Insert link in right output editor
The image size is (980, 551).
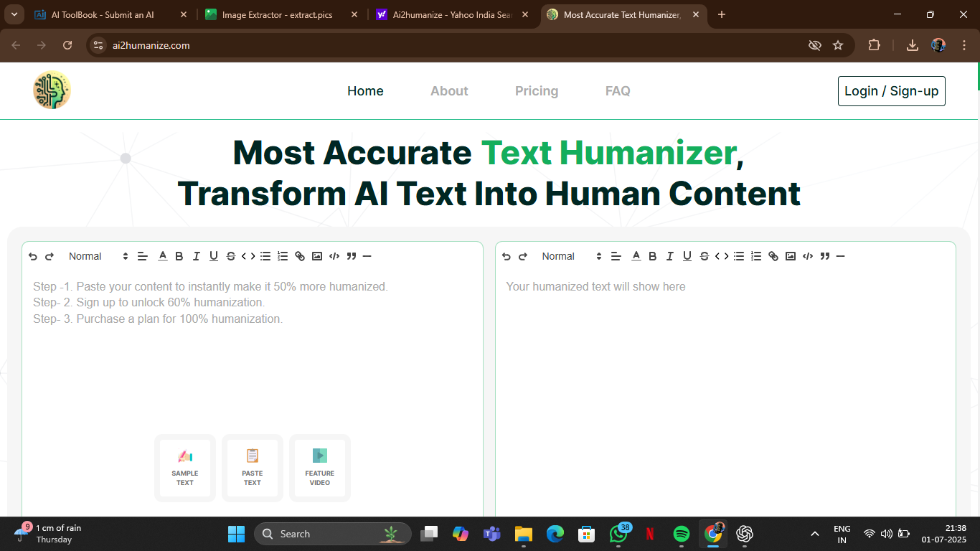coord(773,256)
